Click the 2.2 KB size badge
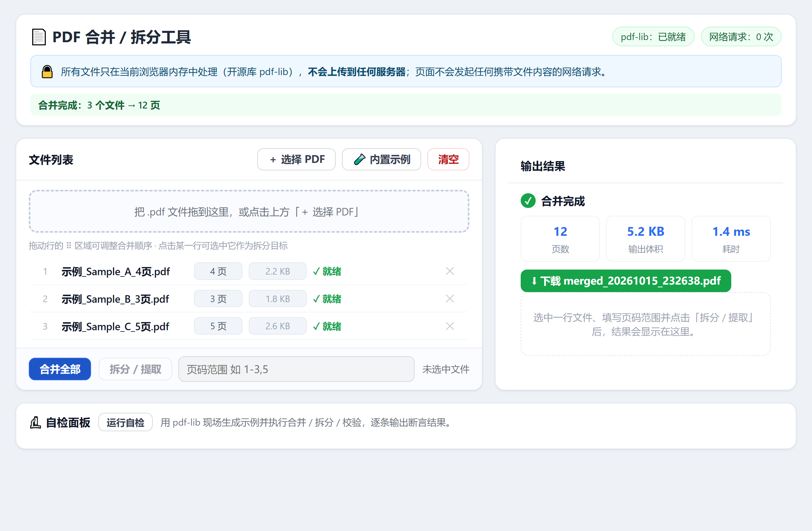This screenshot has height=531, width=812. click(277, 271)
